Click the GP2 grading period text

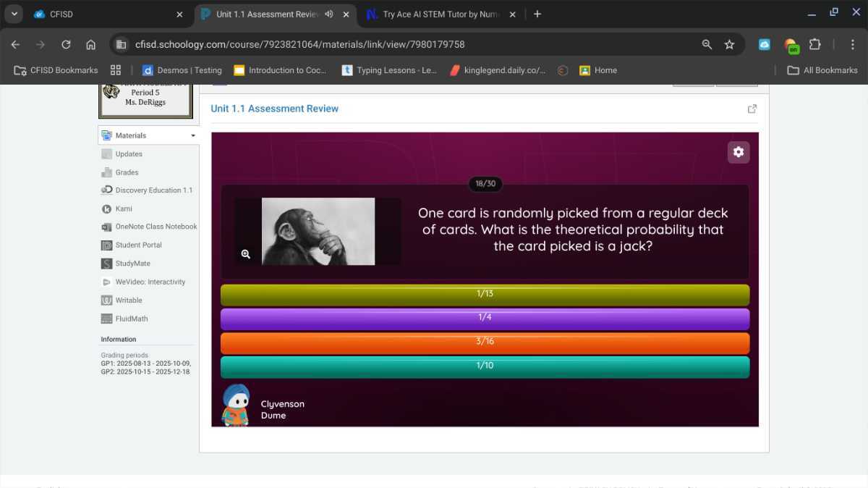pyautogui.click(x=145, y=372)
